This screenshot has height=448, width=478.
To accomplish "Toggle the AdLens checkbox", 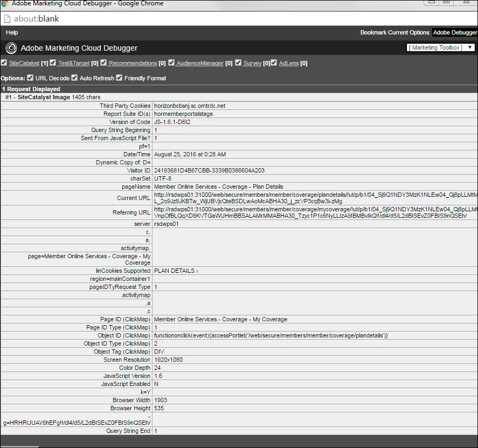I will pyautogui.click(x=274, y=63).
